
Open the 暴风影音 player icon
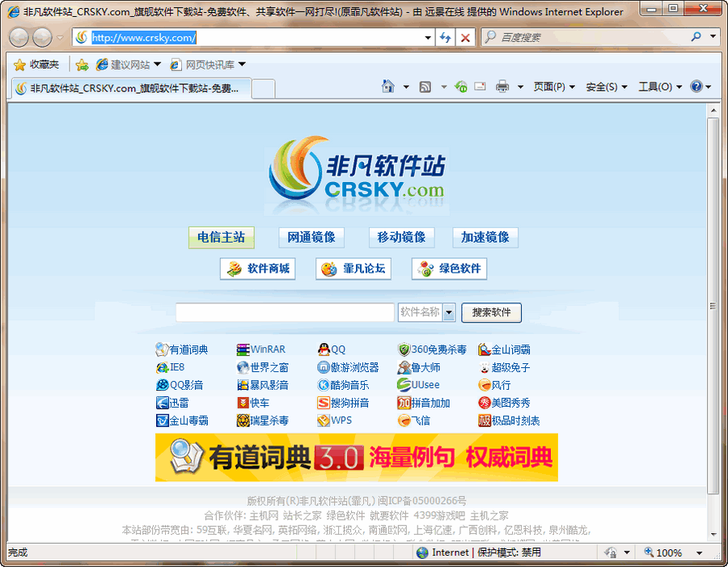click(x=241, y=385)
